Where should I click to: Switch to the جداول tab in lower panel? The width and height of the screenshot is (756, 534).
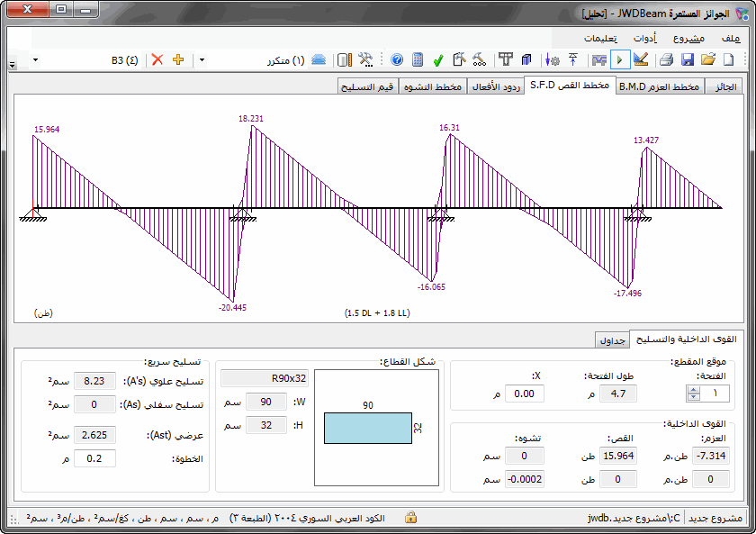pyautogui.click(x=613, y=339)
